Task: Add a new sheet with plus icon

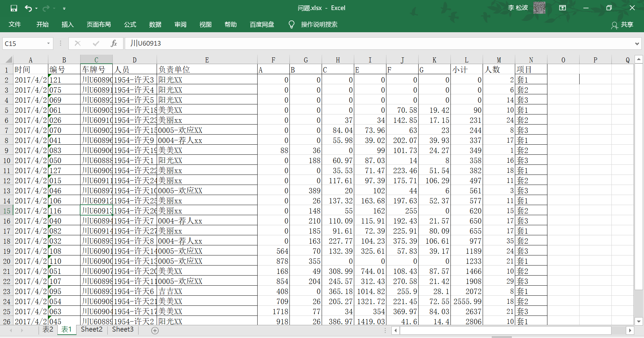Action: (155, 330)
